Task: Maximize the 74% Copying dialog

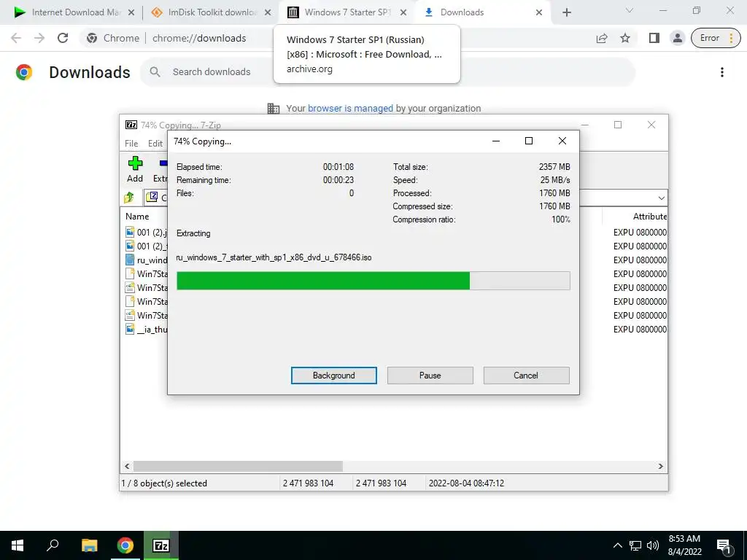Action: coord(528,141)
